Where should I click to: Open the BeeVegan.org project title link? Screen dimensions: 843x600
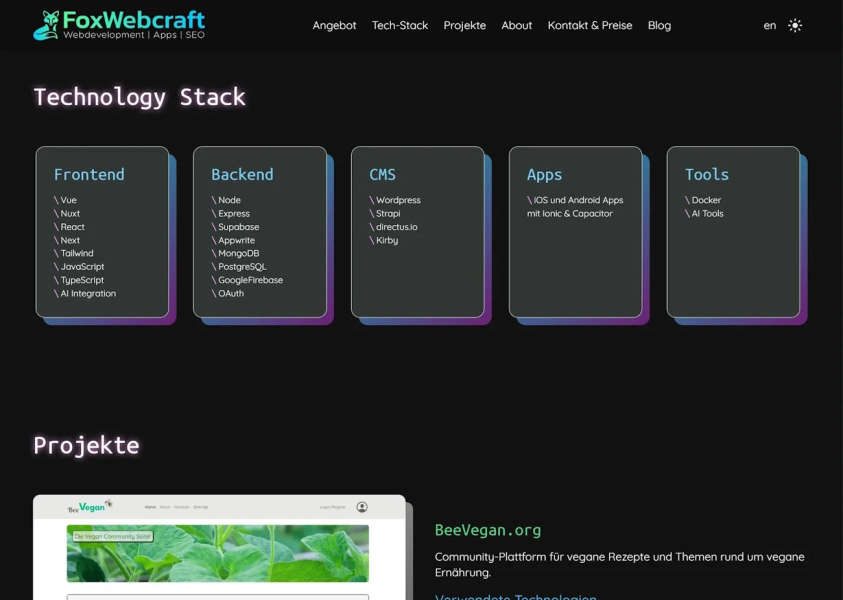click(488, 530)
